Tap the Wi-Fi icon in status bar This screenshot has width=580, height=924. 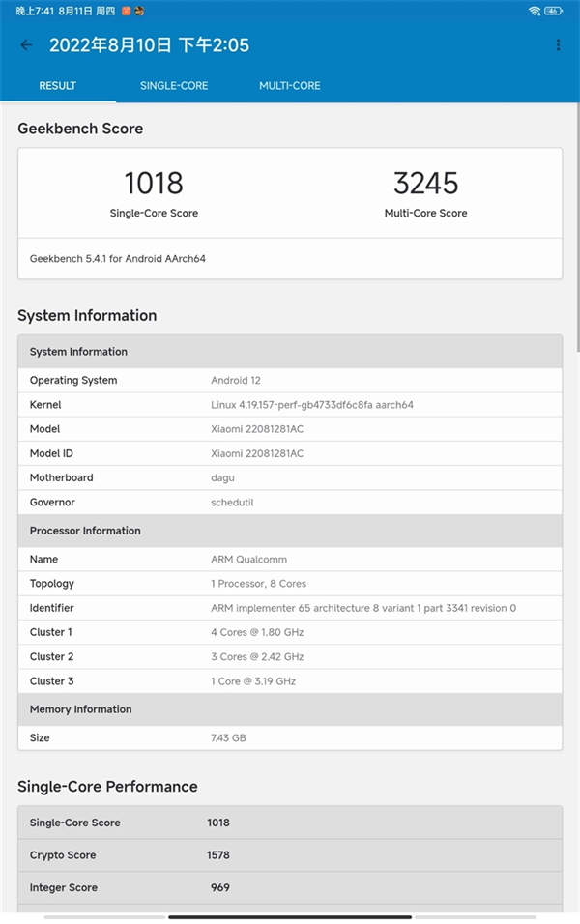pos(535,11)
